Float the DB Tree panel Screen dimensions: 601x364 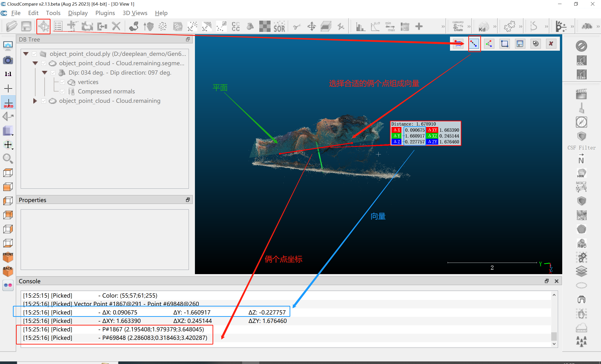pyautogui.click(x=188, y=39)
